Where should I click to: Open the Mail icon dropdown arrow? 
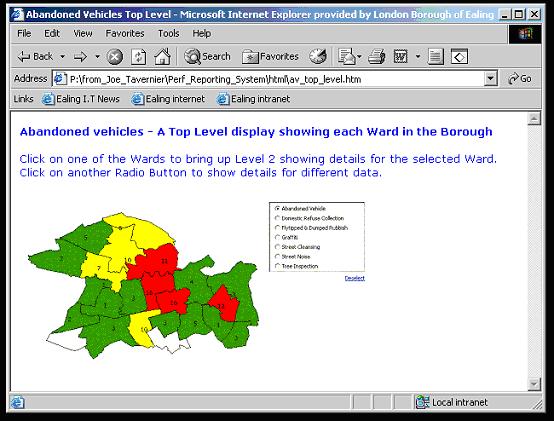click(359, 57)
